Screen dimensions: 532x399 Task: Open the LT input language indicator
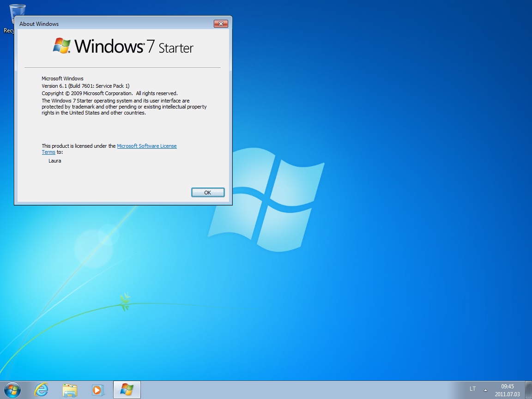pyautogui.click(x=472, y=389)
